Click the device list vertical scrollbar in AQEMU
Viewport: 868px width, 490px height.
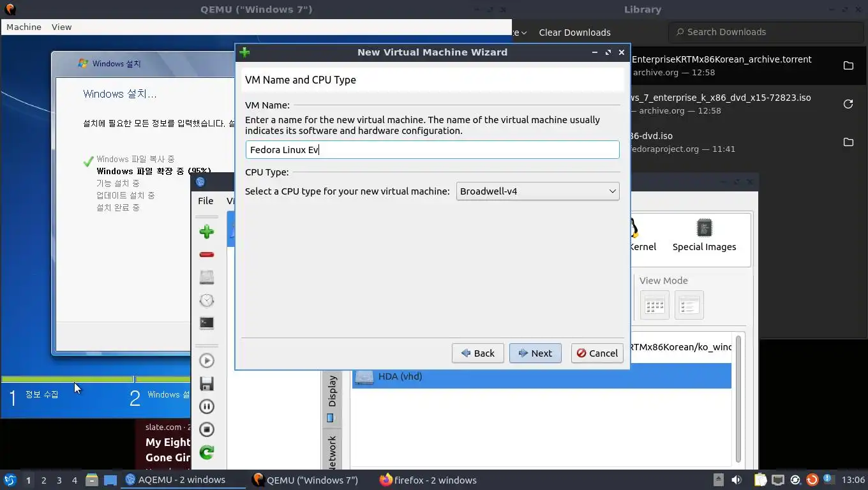pos(738,399)
